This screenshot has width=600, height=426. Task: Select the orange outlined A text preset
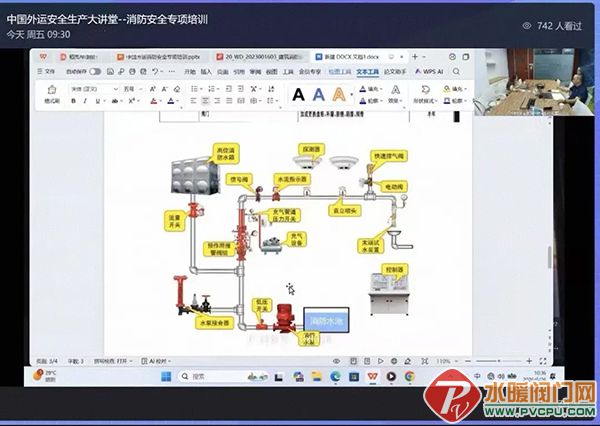click(339, 94)
